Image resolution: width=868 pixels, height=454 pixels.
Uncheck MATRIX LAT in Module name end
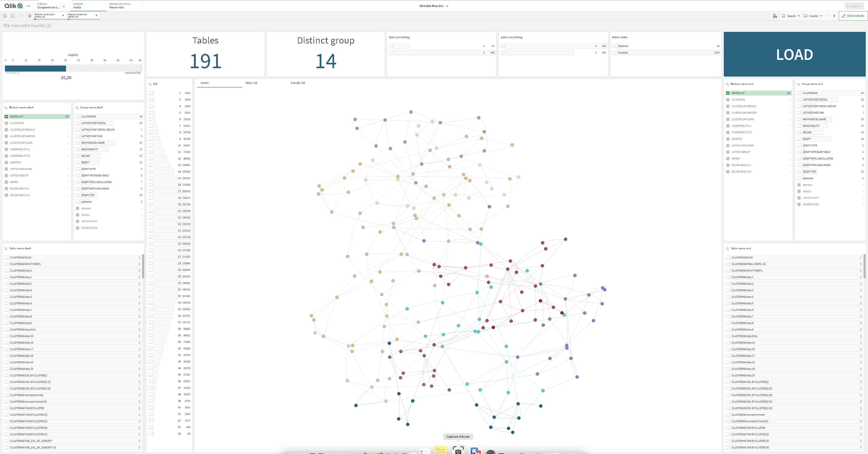728,93
